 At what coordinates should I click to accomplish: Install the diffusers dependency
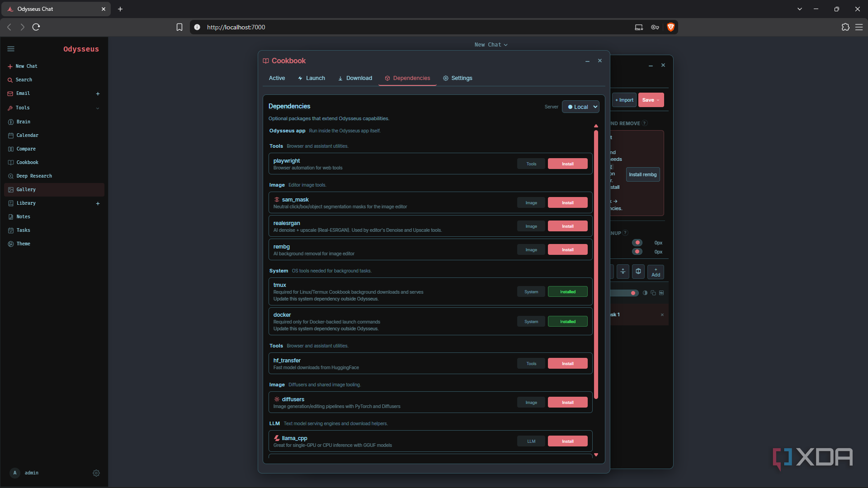(568, 403)
